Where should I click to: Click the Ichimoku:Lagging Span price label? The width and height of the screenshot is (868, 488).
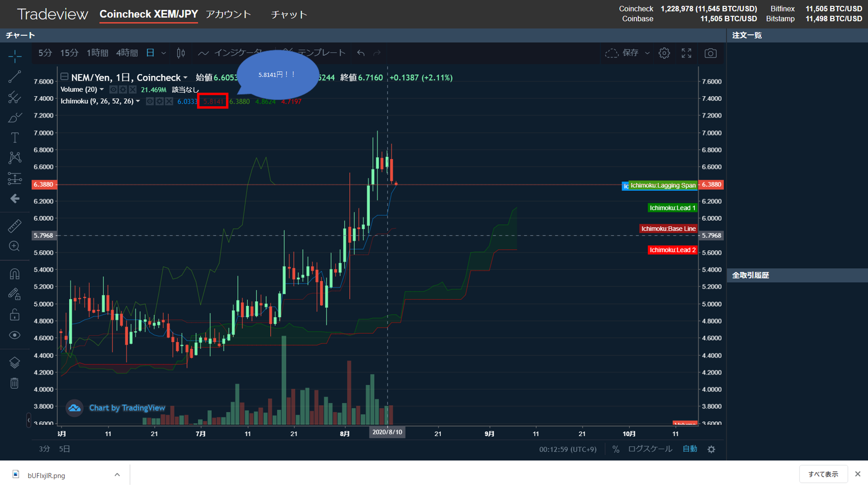[x=663, y=185]
